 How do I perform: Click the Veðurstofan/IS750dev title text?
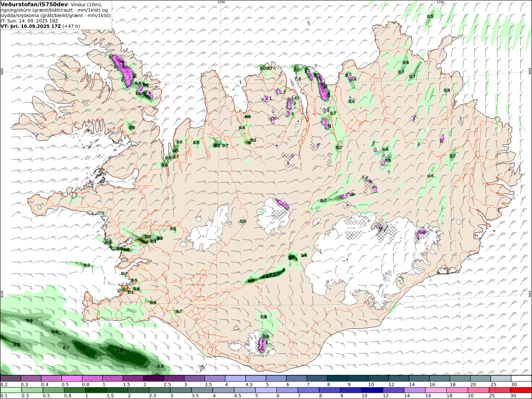[x=34, y=4]
